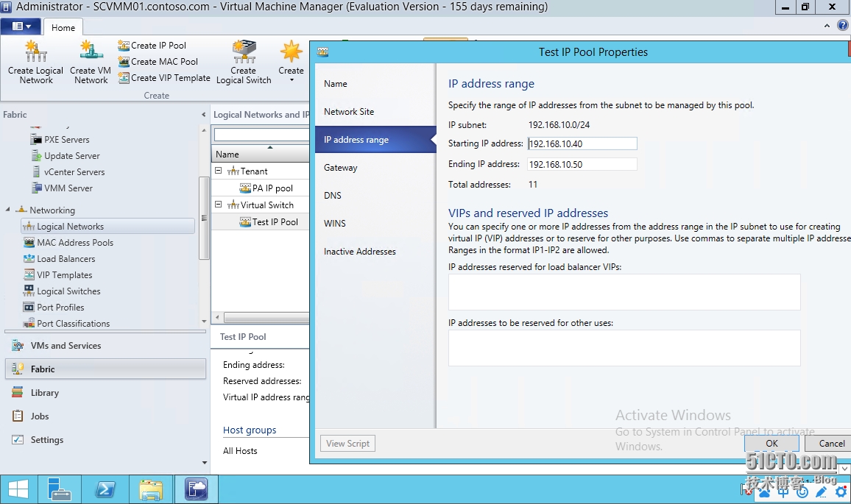
Task: Click the Create VM Network icon
Action: click(x=91, y=51)
